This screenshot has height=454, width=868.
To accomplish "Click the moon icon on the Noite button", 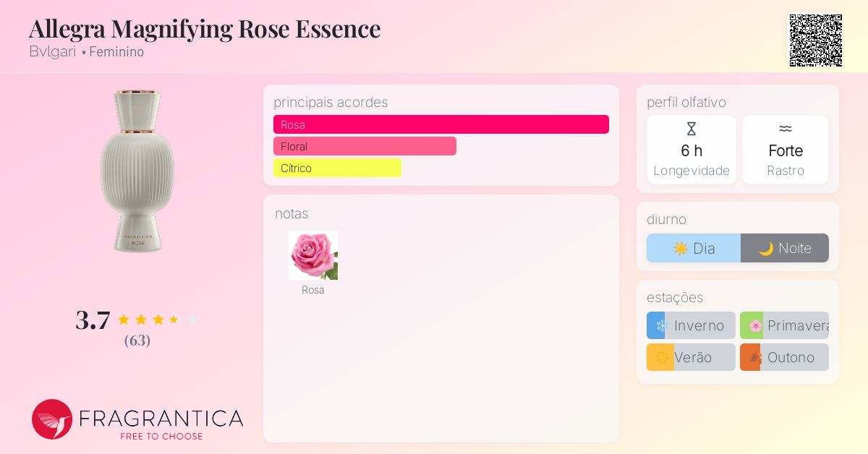I will tap(767, 248).
